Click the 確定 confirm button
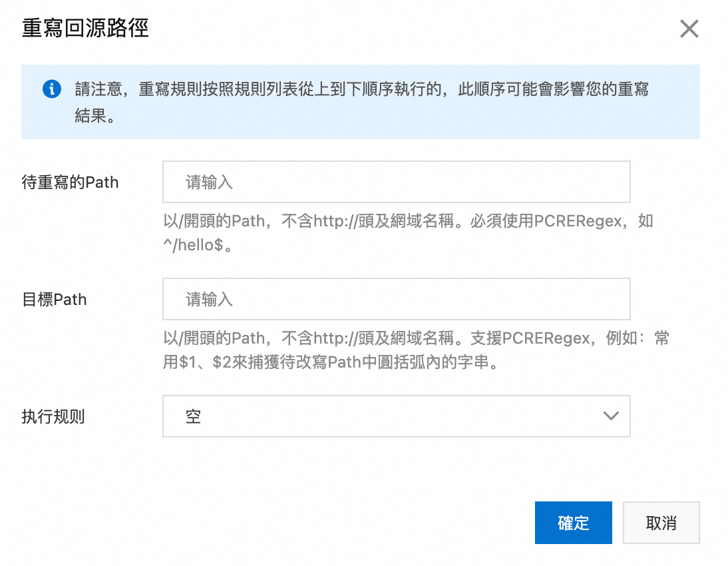 (573, 523)
